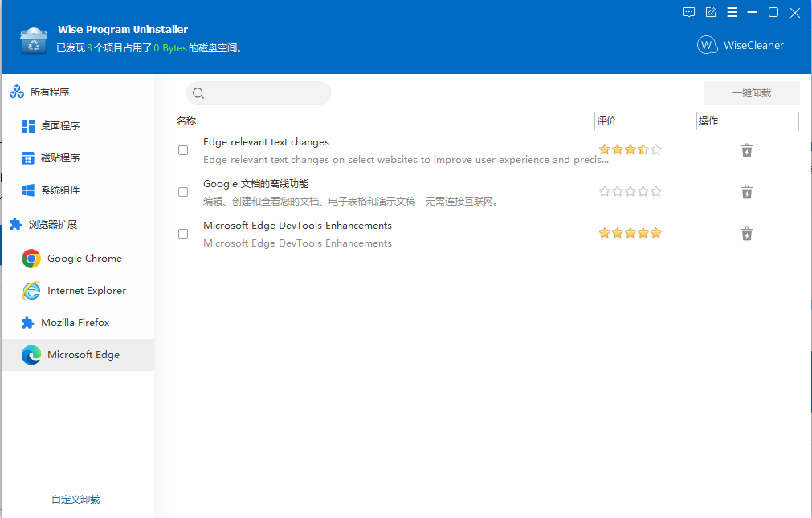Check the box for Edge relevant text changes
Viewport: 812px width, 518px height.
(183, 150)
